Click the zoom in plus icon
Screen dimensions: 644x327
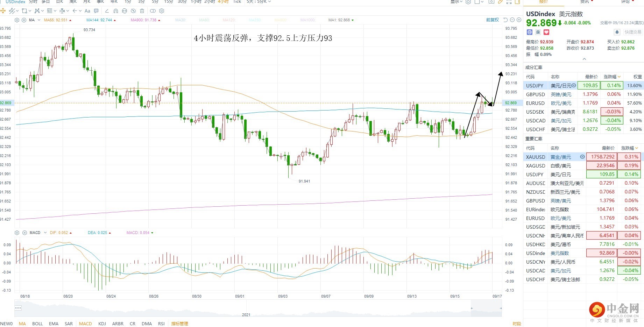point(519,20)
